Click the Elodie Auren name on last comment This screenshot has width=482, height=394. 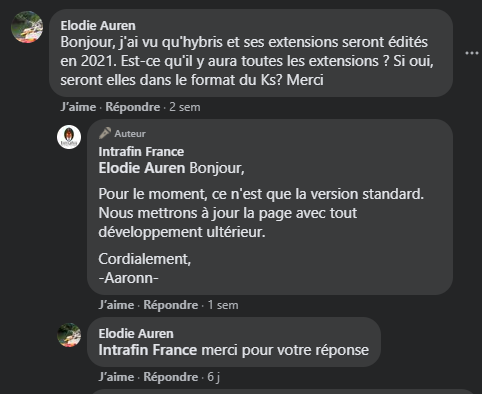136,334
